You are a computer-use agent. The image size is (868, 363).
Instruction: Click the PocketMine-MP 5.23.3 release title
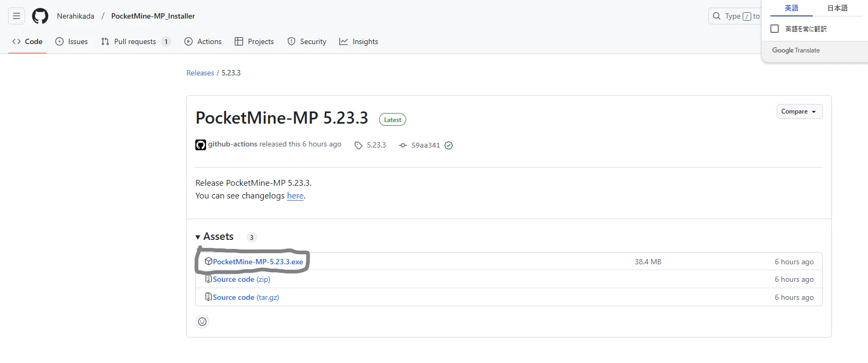click(282, 118)
